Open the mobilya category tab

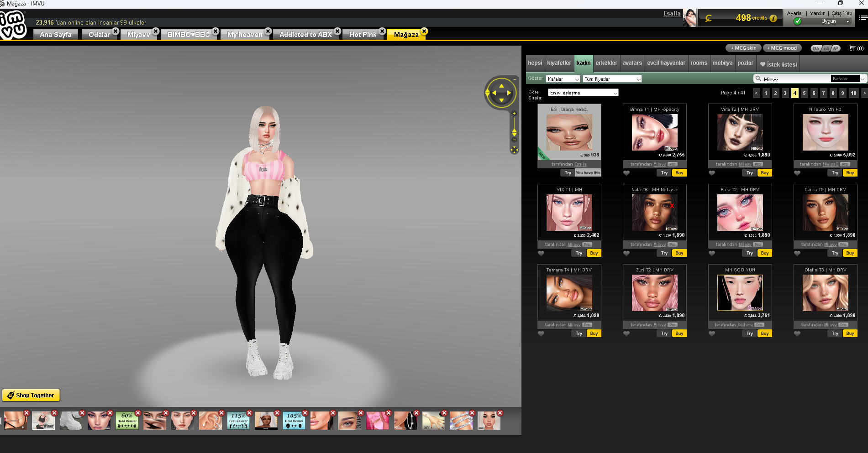click(x=722, y=63)
